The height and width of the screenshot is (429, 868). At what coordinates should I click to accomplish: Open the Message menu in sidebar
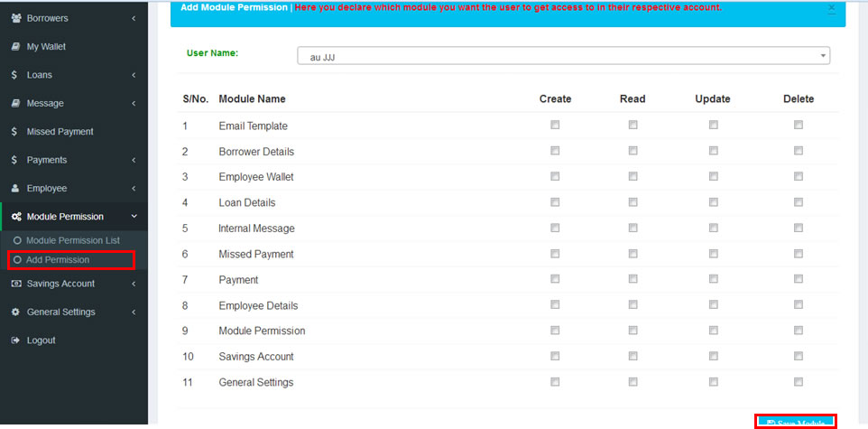(45, 104)
